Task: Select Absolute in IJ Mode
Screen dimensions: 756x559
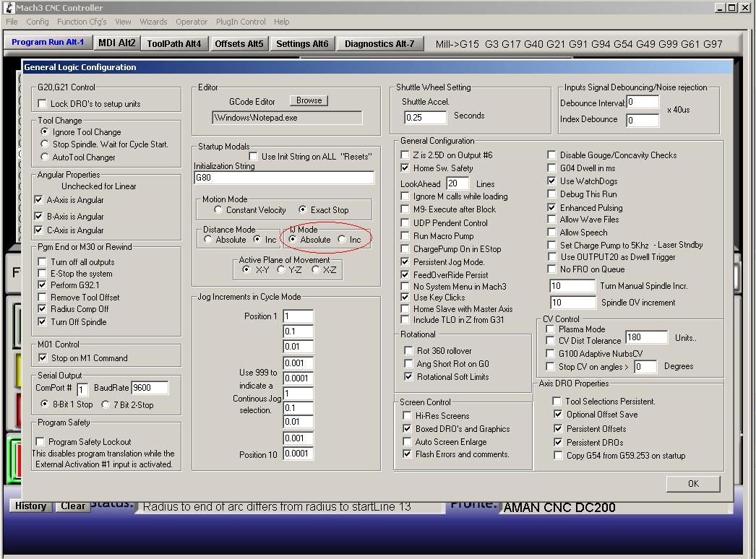Action: tap(292, 239)
